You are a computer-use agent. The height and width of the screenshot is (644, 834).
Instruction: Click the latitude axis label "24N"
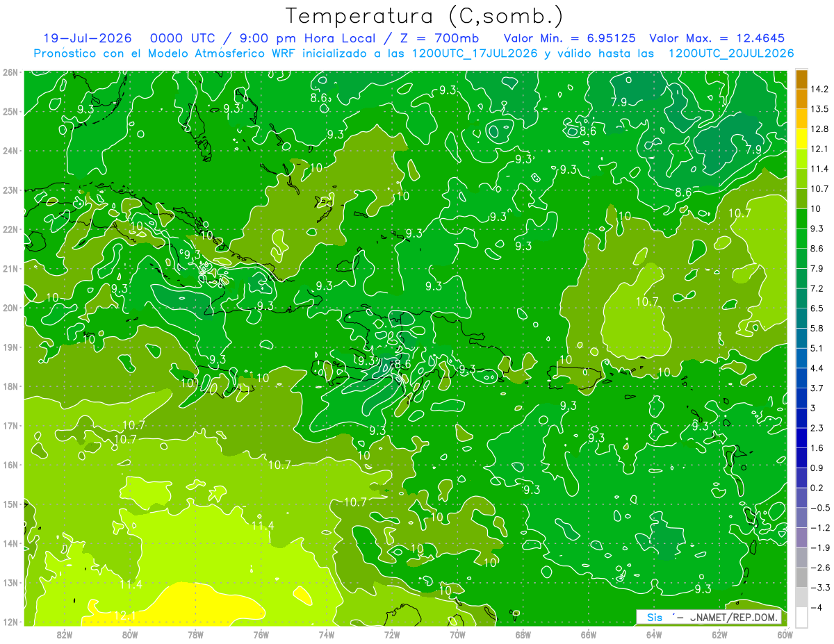(10, 151)
